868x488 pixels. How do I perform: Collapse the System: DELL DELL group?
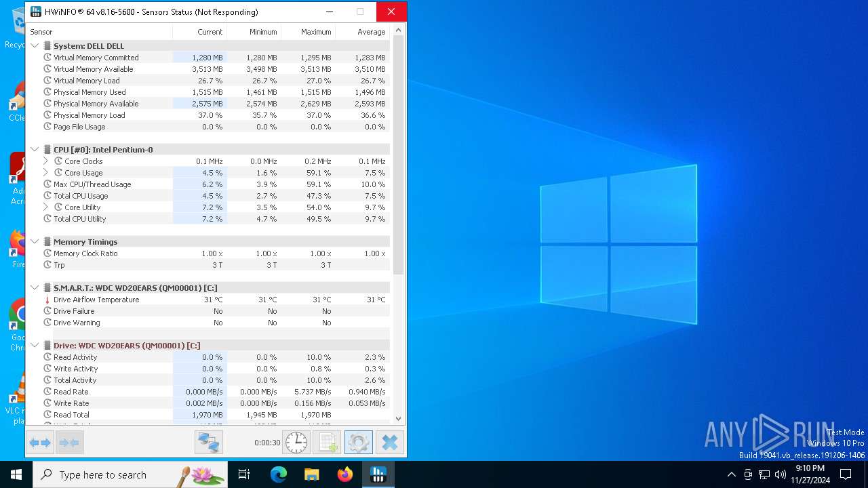pos(35,46)
